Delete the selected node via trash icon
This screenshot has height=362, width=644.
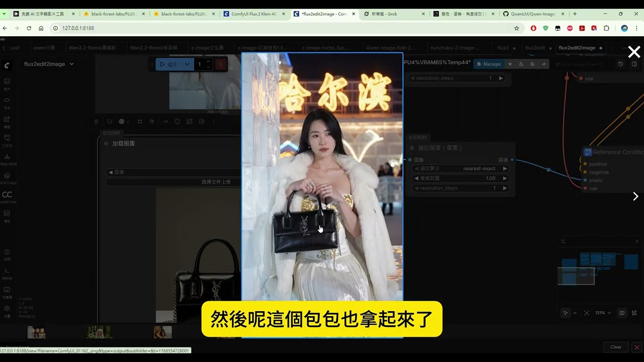point(97,122)
